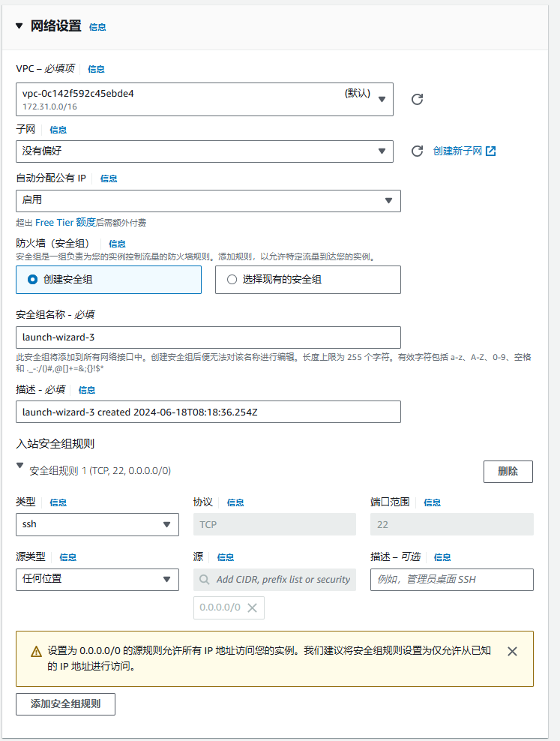Click the search icon in source field
Image resolution: width=560 pixels, height=741 pixels.
pos(205,580)
